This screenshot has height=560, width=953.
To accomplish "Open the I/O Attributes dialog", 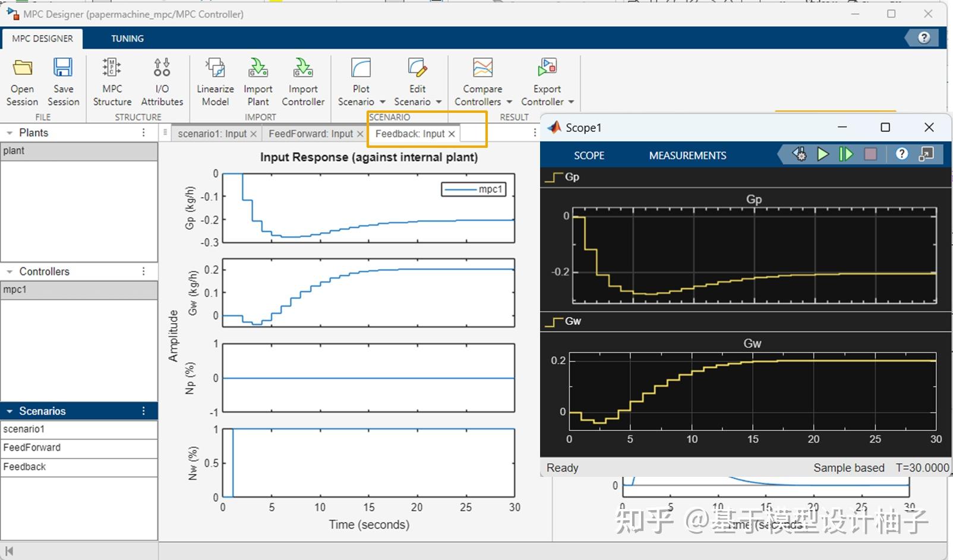I will tap(160, 80).
